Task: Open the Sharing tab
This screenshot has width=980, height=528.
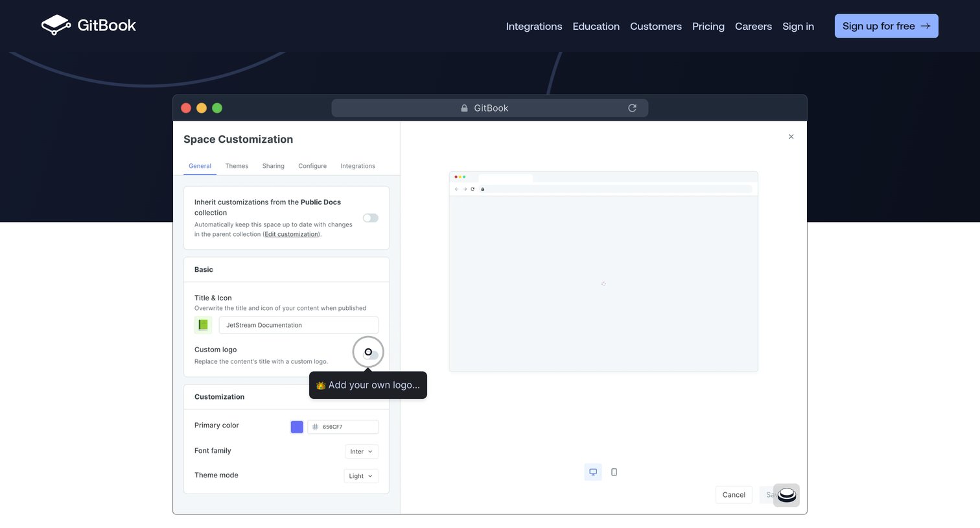Action: click(x=273, y=166)
